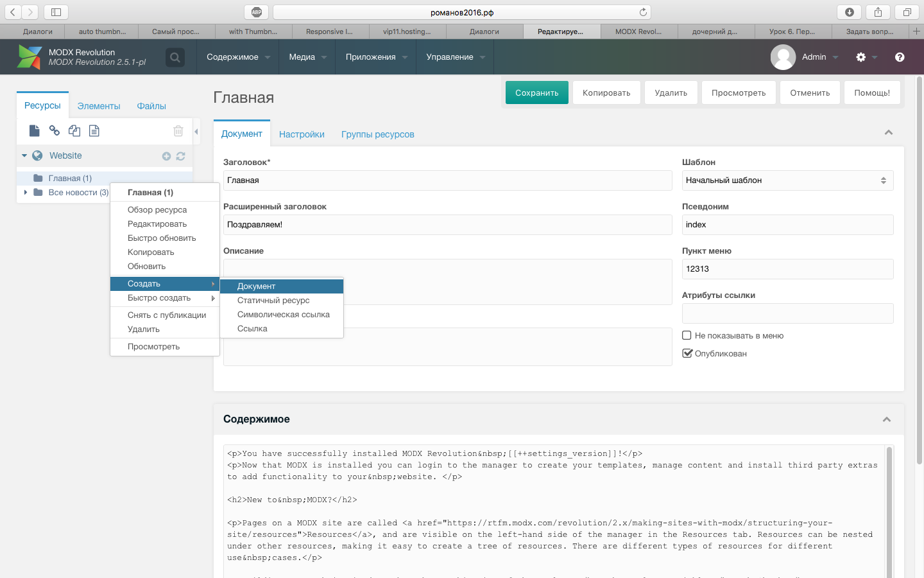Image resolution: width=924 pixels, height=578 pixels.
Task: Click into the Заголовок input field
Action: pyautogui.click(x=447, y=180)
